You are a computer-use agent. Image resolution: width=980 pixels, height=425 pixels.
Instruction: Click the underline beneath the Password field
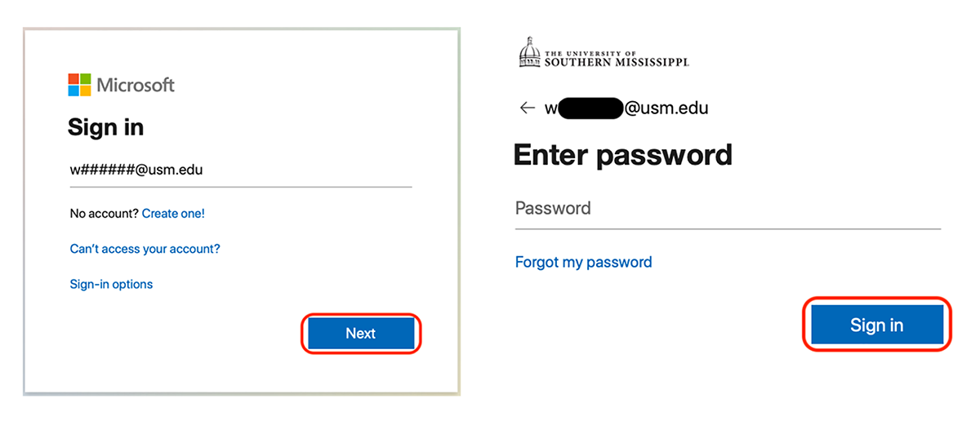(727, 229)
